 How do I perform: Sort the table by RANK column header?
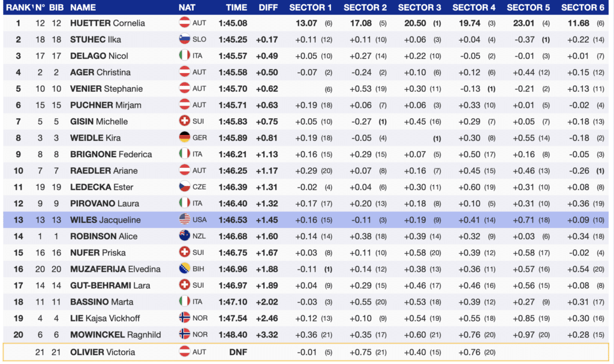point(16,7)
